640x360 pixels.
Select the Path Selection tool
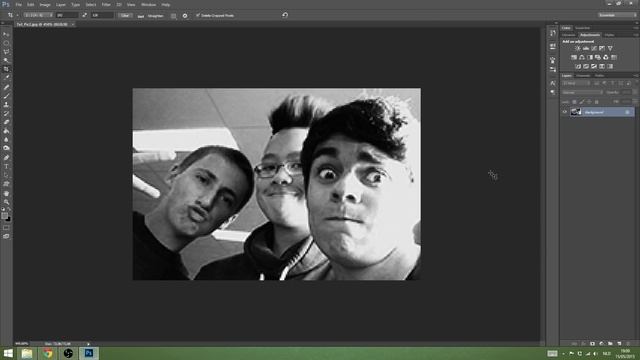6,175
